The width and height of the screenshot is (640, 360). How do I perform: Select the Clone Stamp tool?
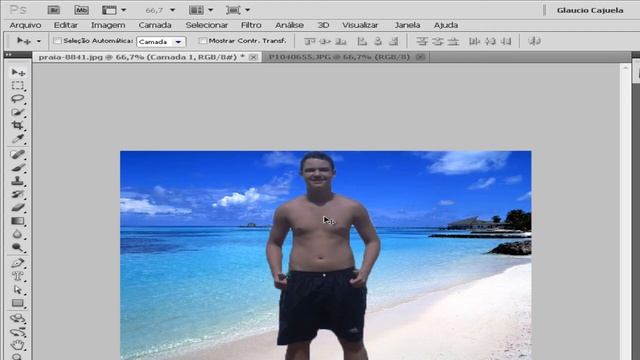(18, 181)
